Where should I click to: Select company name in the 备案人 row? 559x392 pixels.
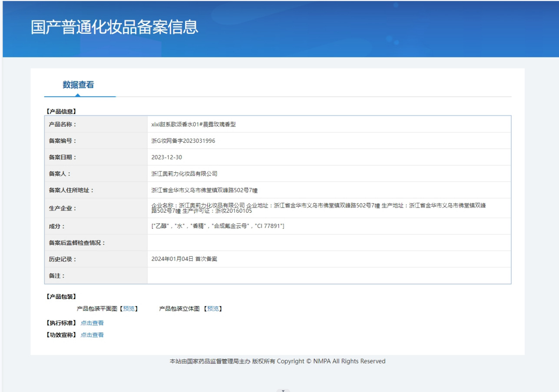(184, 174)
